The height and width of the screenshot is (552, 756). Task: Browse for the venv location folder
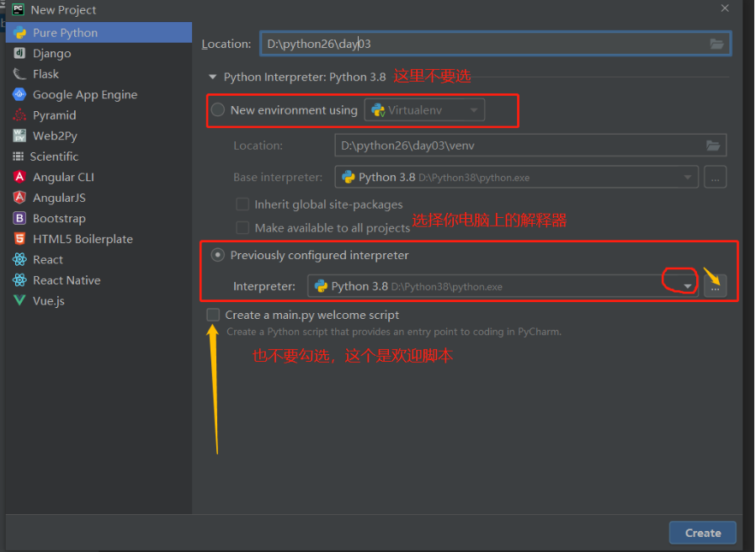tap(713, 146)
